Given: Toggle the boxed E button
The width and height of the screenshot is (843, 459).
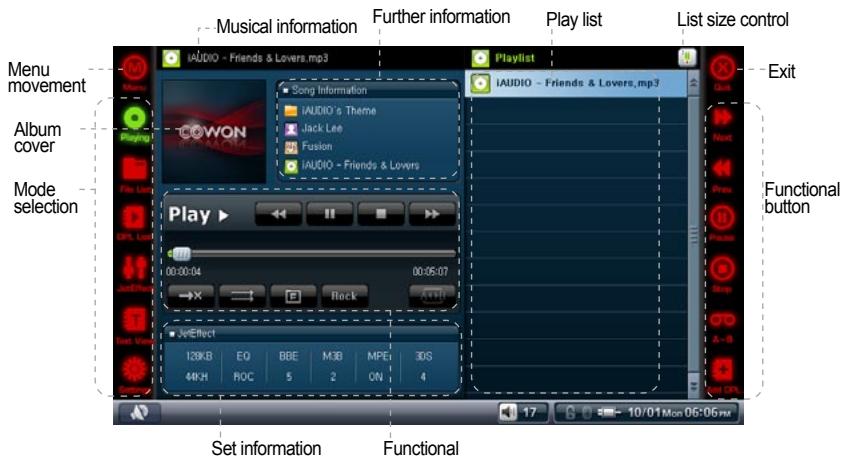Looking at the screenshot, I should tap(293, 296).
